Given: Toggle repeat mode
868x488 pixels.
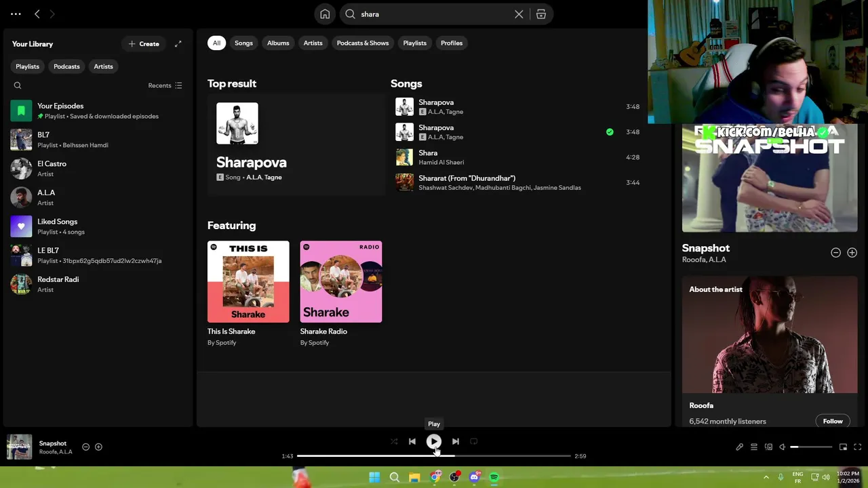Looking at the screenshot, I should pos(473,441).
